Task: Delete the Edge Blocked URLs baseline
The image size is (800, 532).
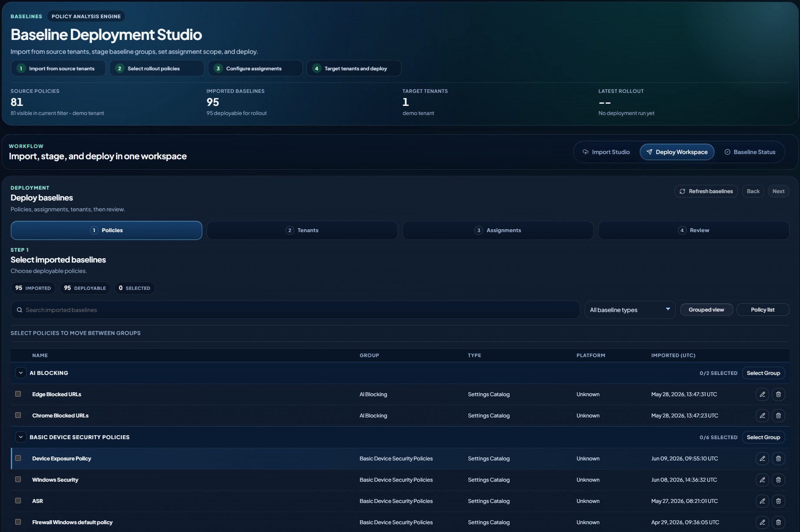Action: coord(778,394)
